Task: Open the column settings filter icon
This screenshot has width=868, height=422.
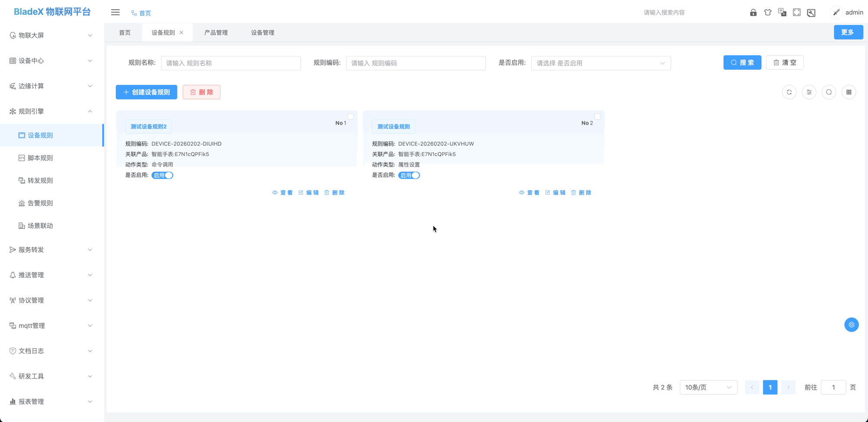Action: 809,92
